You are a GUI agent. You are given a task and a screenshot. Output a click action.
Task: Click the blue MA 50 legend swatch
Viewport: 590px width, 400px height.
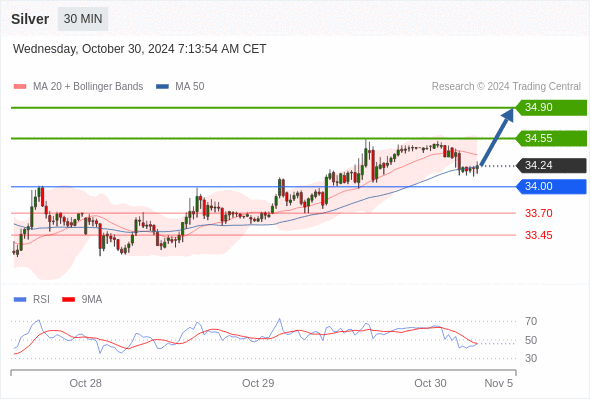[162, 87]
